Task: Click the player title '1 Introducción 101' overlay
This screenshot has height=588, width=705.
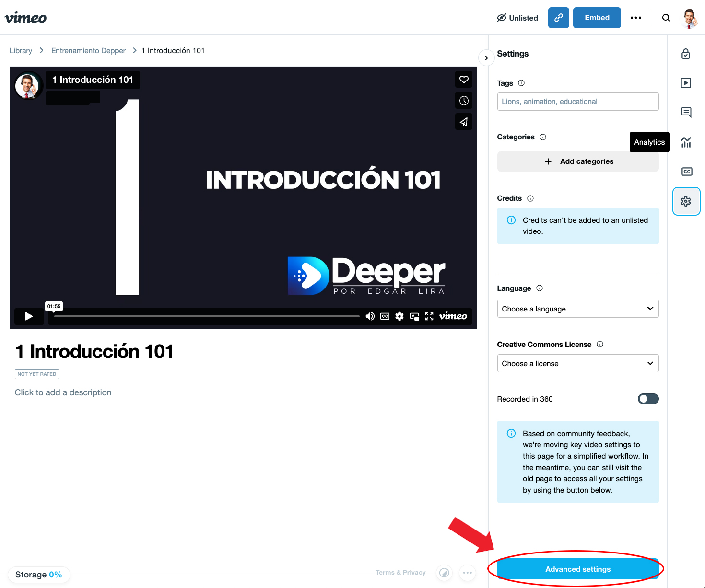Action: point(93,80)
